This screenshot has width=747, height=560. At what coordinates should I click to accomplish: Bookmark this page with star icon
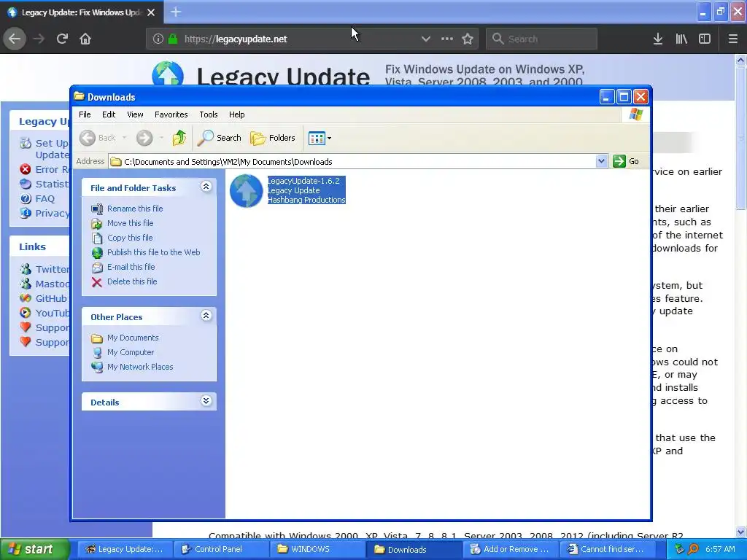pos(468,39)
